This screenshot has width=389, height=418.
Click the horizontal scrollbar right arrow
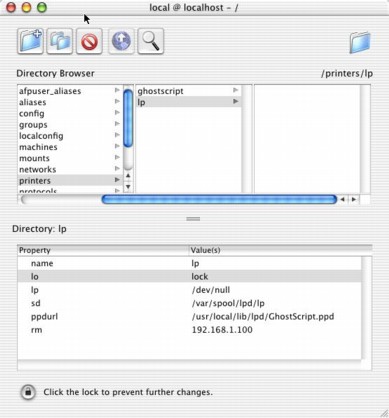pyautogui.click(x=354, y=200)
